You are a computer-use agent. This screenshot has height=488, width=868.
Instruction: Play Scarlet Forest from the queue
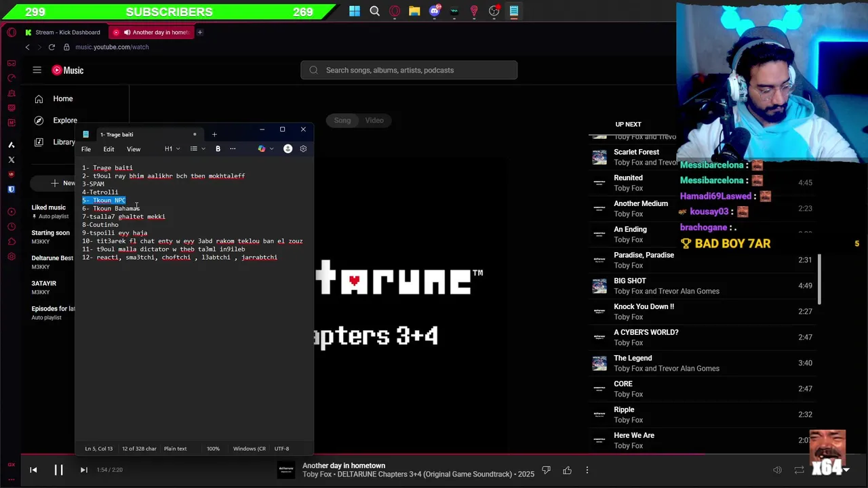[702, 157]
